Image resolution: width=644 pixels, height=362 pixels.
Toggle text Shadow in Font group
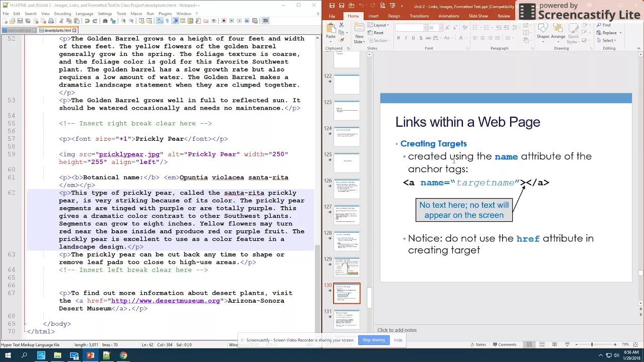[421, 38]
